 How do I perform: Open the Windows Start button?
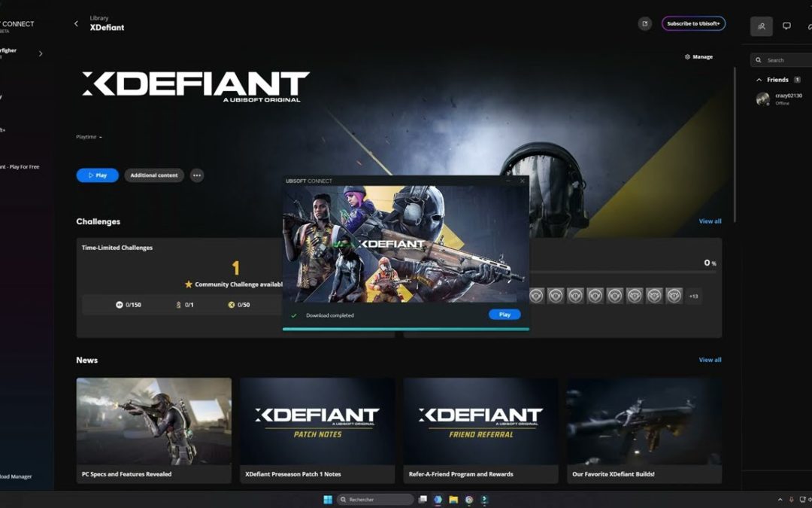(x=328, y=499)
